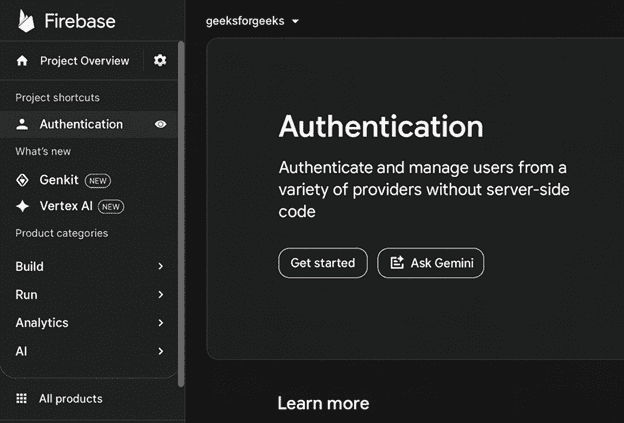Open the geeksforgeeks project dropdown

pos(252,21)
